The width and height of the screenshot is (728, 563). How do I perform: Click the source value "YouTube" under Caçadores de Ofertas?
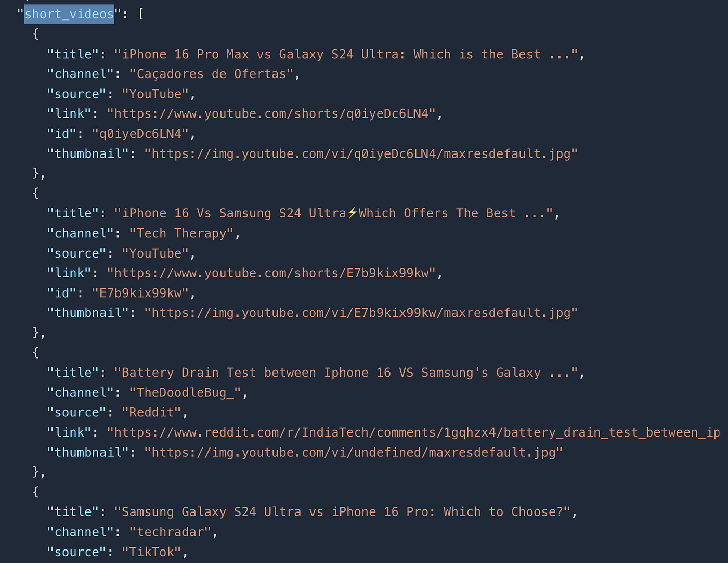(155, 94)
